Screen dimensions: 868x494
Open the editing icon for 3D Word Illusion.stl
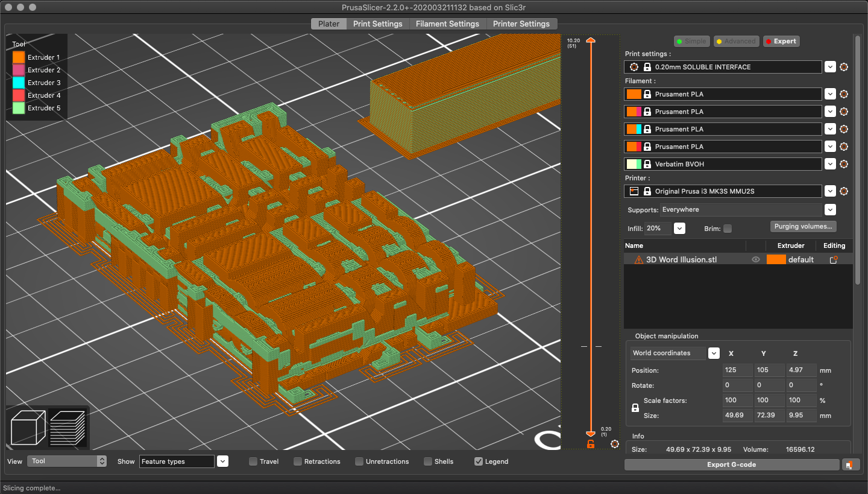834,259
